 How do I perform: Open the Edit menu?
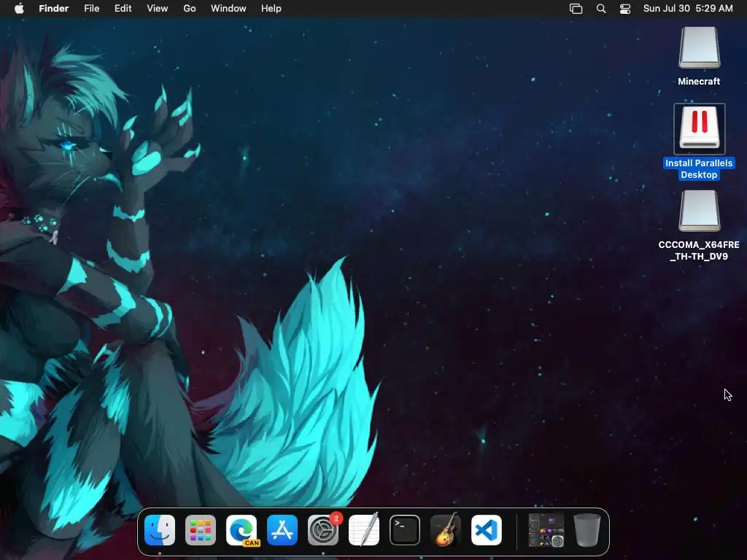click(123, 9)
